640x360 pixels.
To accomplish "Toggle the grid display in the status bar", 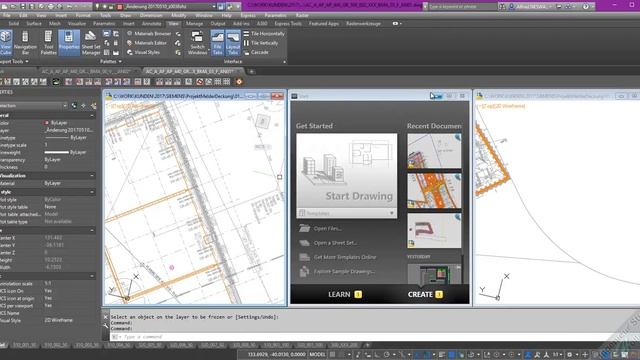I will tap(332, 354).
